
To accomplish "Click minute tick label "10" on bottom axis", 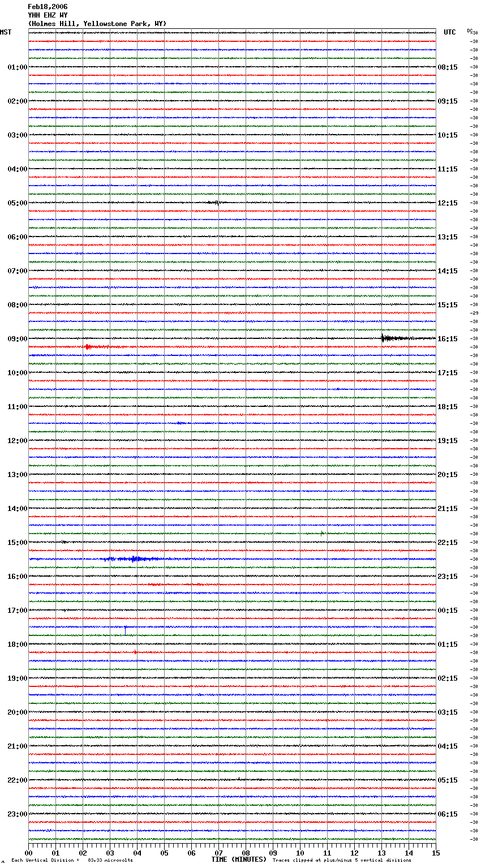I will click(300, 853).
